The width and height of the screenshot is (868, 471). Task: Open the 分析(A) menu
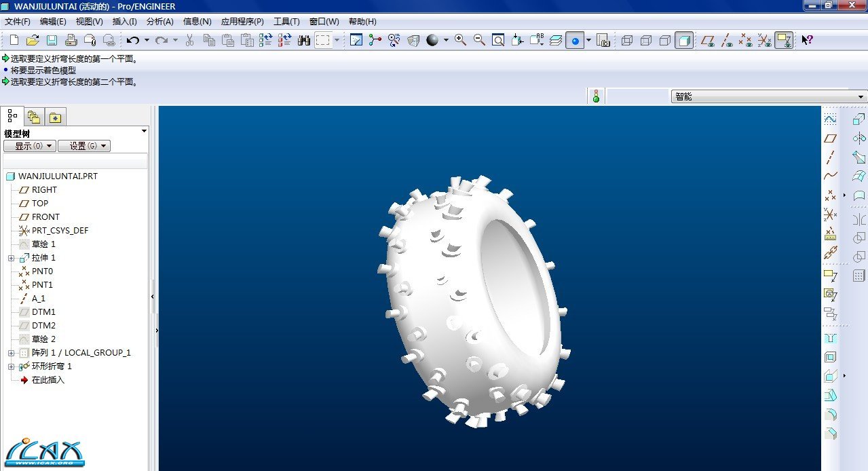point(159,22)
